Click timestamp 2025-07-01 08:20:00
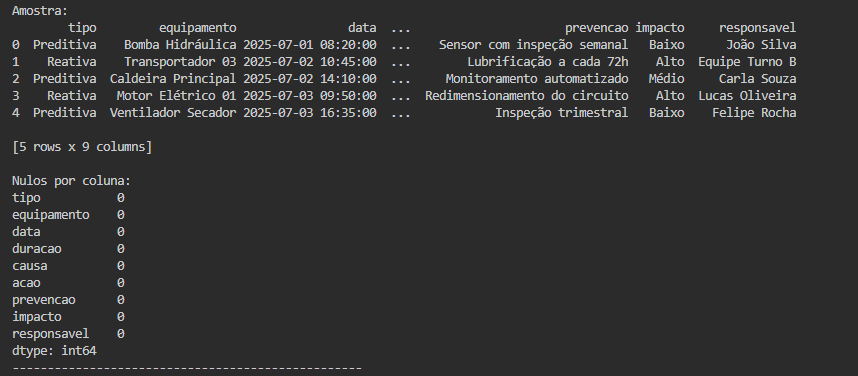This screenshot has height=376, width=858. pos(310,45)
